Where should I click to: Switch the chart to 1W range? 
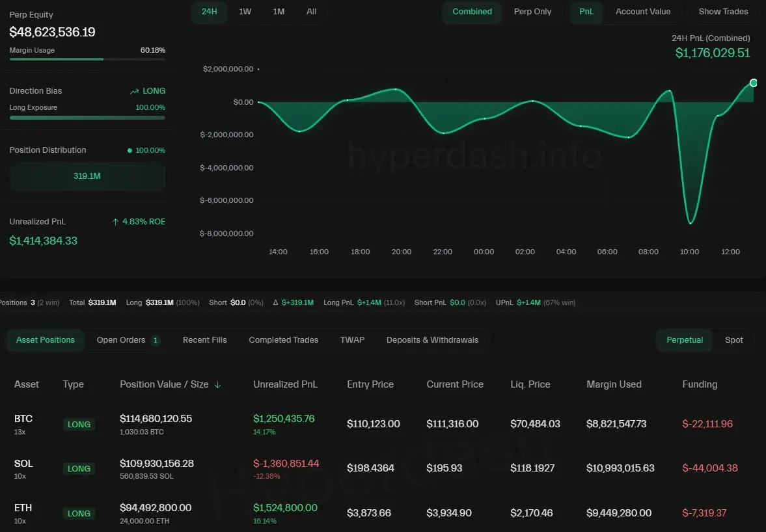pos(245,12)
